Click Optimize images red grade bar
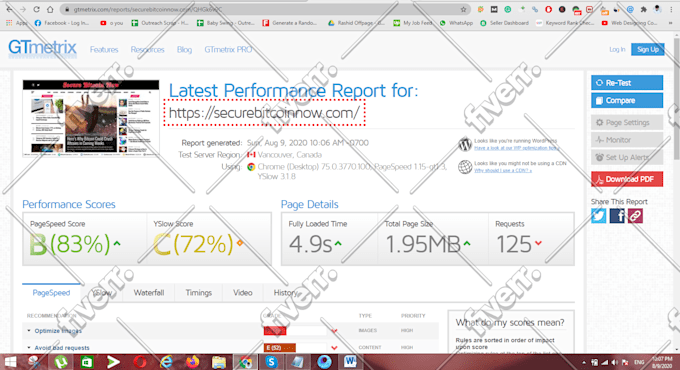 [x=275, y=331]
